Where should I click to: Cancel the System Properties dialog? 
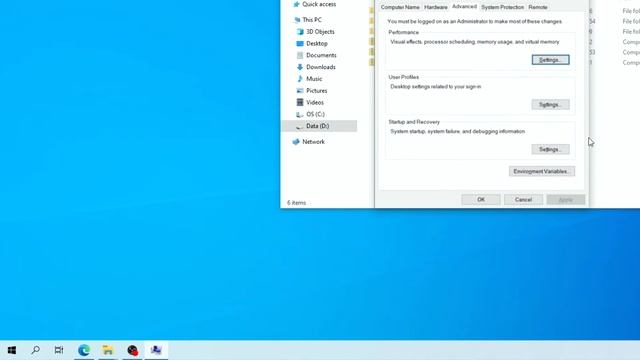pos(523,200)
